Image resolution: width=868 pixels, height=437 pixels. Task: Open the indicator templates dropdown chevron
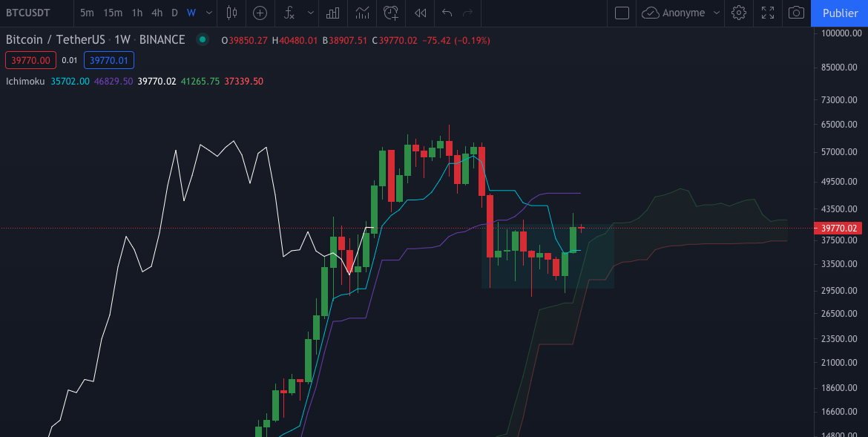(x=310, y=13)
